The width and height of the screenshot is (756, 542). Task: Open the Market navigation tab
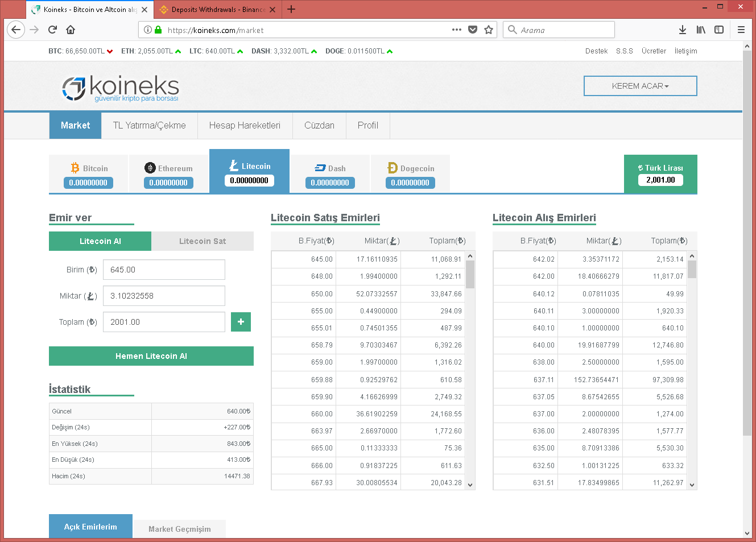[x=75, y=125]
